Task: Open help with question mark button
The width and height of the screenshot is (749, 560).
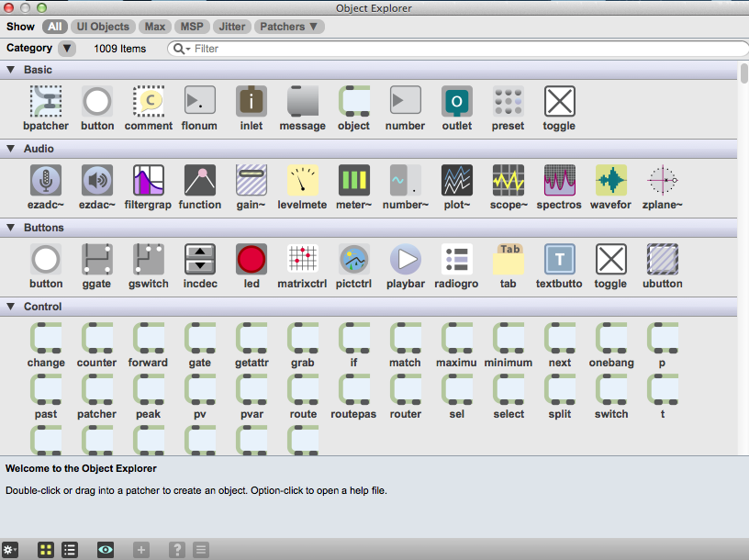Action: (x=177, y=550)
